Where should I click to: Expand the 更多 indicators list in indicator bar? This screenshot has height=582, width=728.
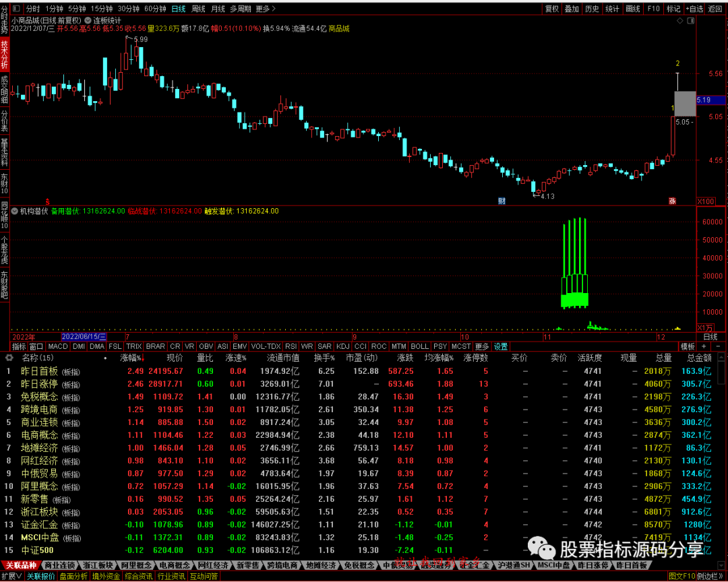coord(482,347)
